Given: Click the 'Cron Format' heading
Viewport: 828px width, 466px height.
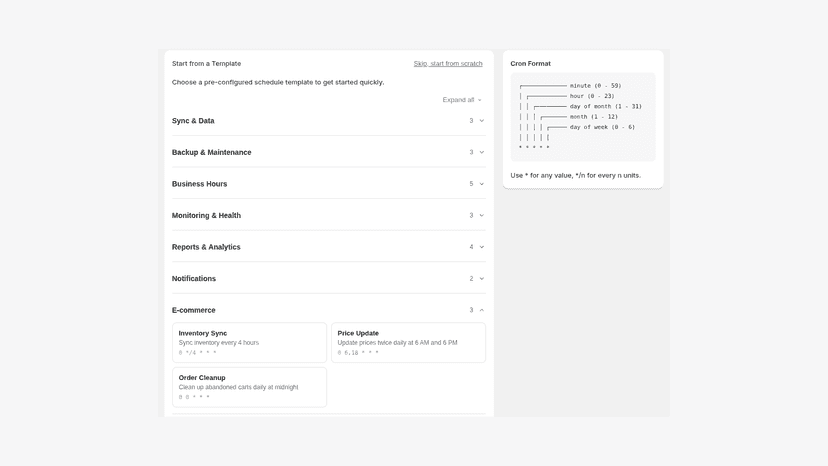Looking at the screenshot, I should [530, 63].
